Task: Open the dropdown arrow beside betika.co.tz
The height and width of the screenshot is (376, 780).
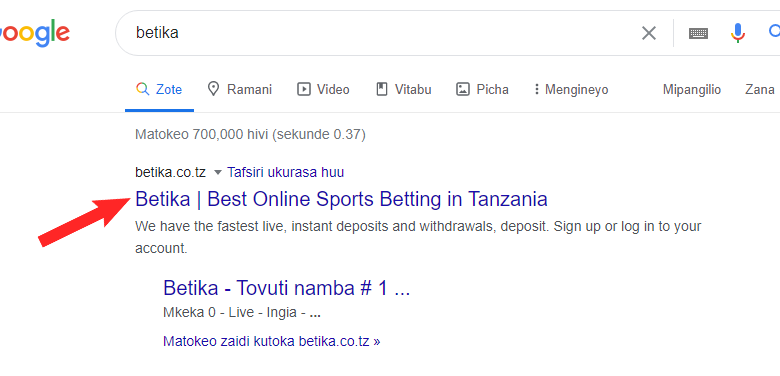Action: tap(217, 173)
